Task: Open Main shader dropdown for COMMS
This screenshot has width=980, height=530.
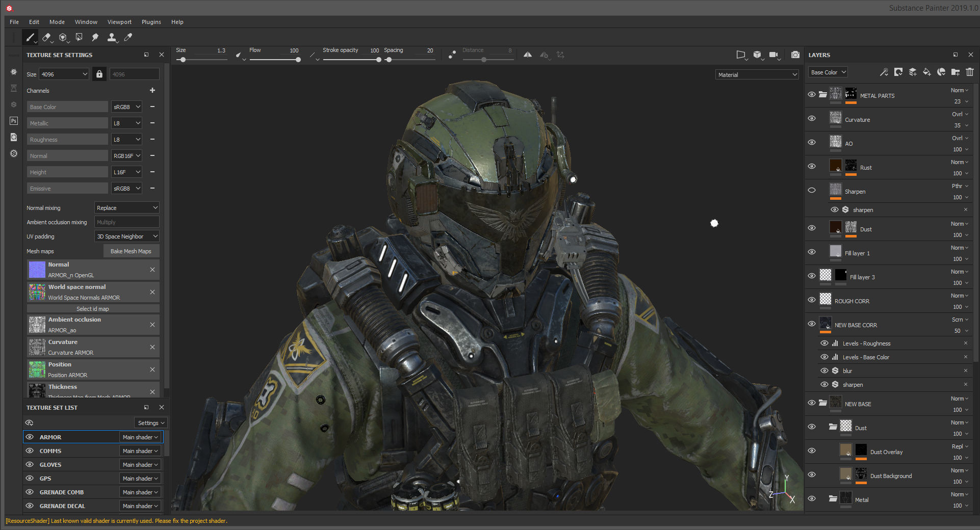Action: 141,451
